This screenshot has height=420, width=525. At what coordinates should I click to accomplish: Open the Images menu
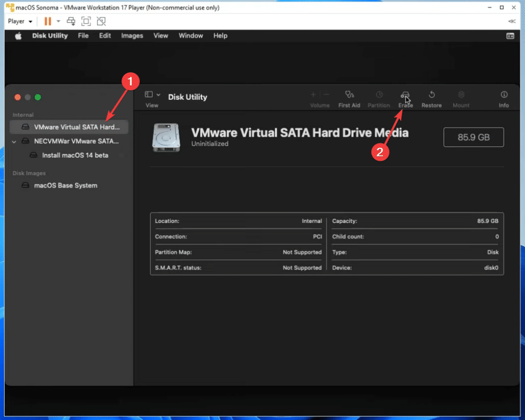132,36
